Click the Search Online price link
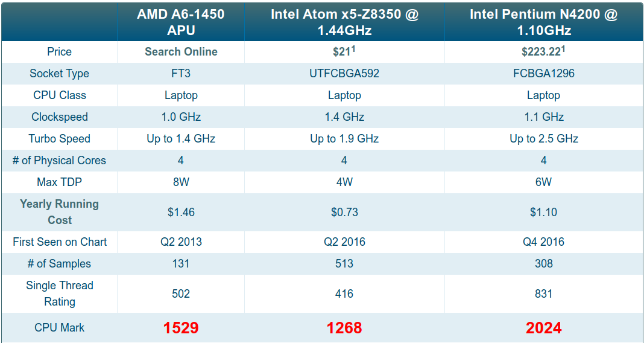This screenshot has height=343, width=644. point(181,52)
